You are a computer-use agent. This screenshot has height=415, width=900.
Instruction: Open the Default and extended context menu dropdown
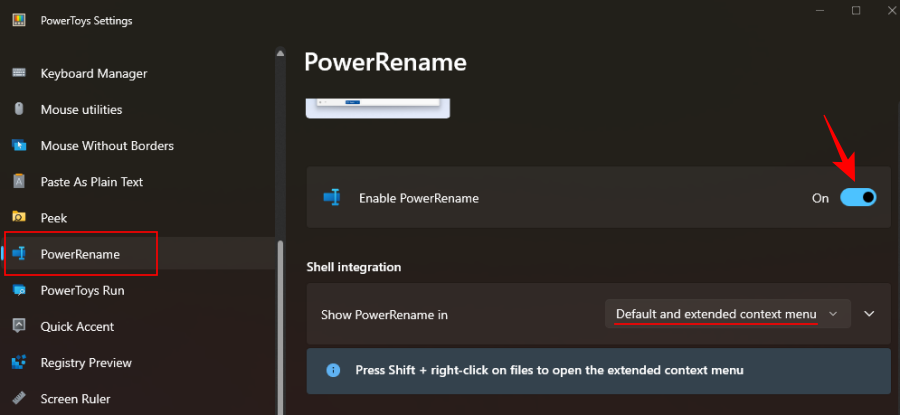[727, 314]
